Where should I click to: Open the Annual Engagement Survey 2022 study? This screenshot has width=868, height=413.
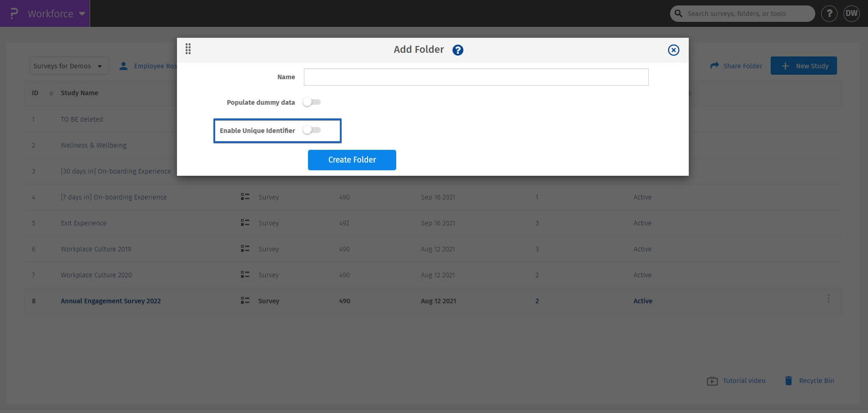111,301
